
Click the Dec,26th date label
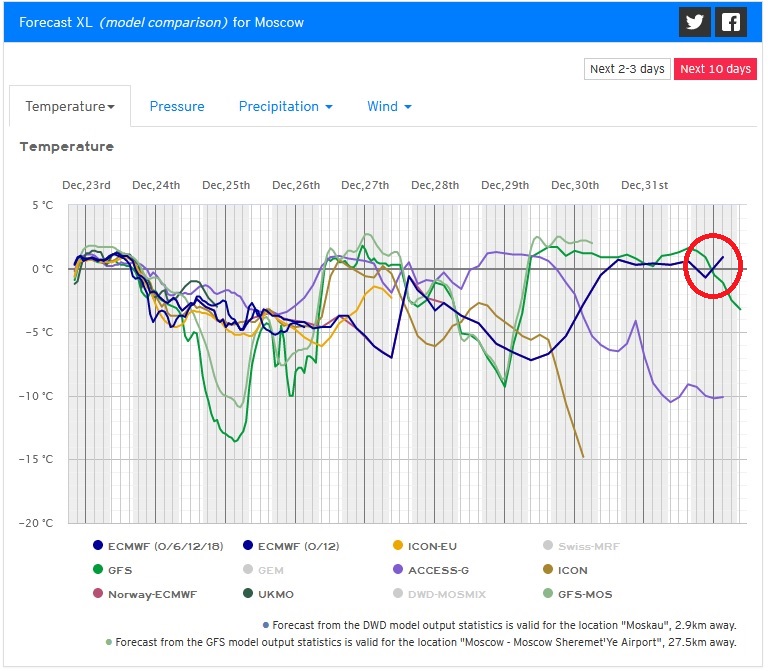296,185
